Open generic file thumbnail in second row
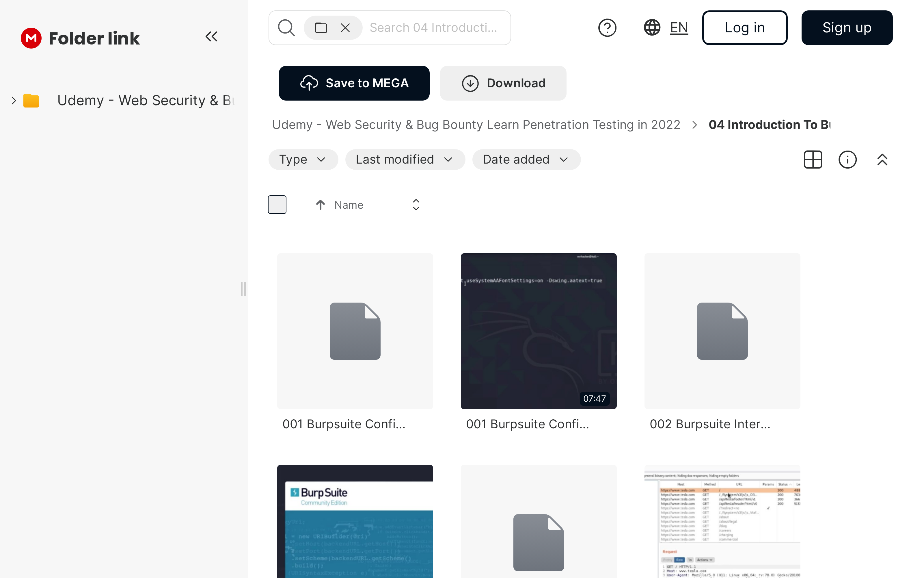This screenshot has width=924, height=578. [x=539, y=521]
